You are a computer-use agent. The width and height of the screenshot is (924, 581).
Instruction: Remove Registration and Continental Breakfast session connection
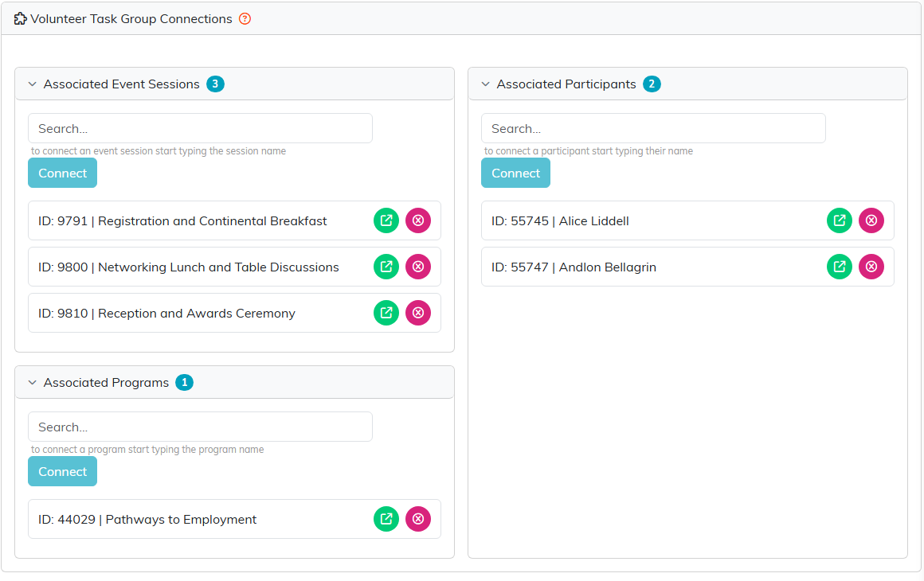418,220
